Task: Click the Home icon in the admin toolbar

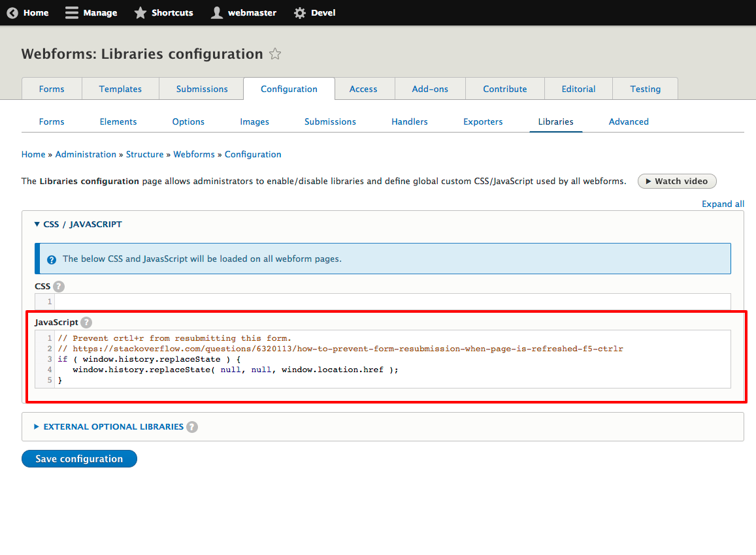Action: click(x=12, y=12)
